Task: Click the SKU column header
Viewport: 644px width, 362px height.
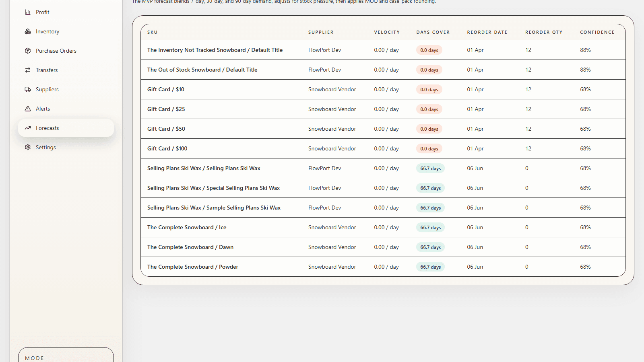Action: (x=153, y=32)
